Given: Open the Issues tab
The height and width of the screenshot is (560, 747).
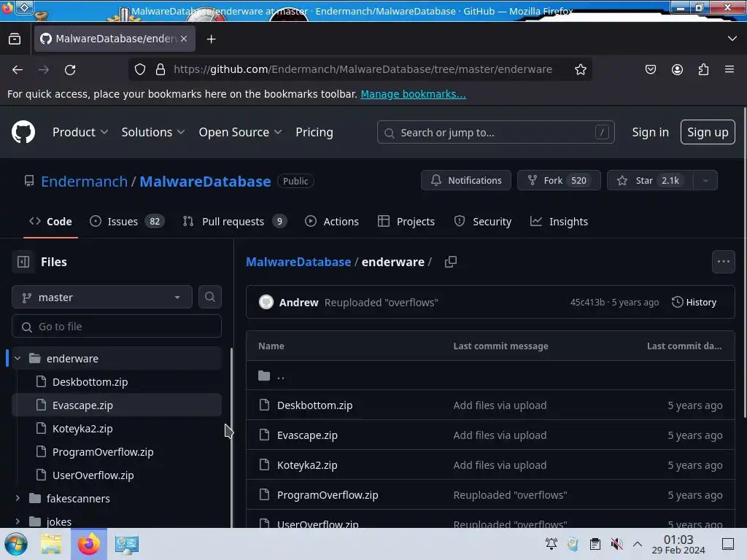Looking at the screenshot, I should pos(127,222).
